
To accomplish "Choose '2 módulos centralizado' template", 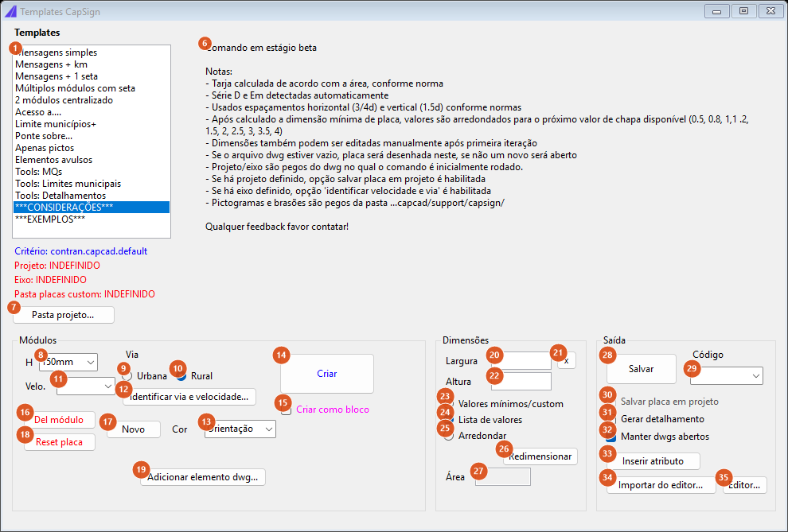I will [x=92, y=100].
